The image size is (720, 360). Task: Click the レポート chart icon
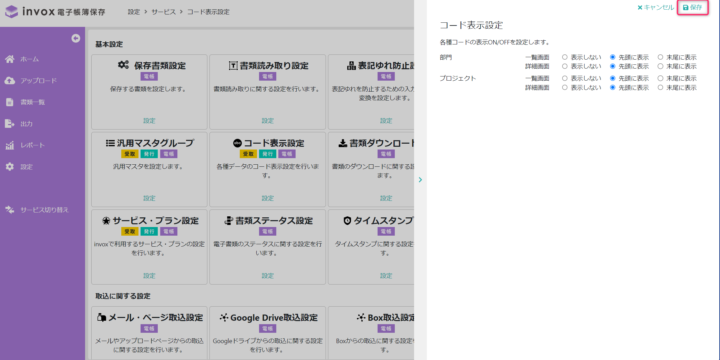[10, 145]
